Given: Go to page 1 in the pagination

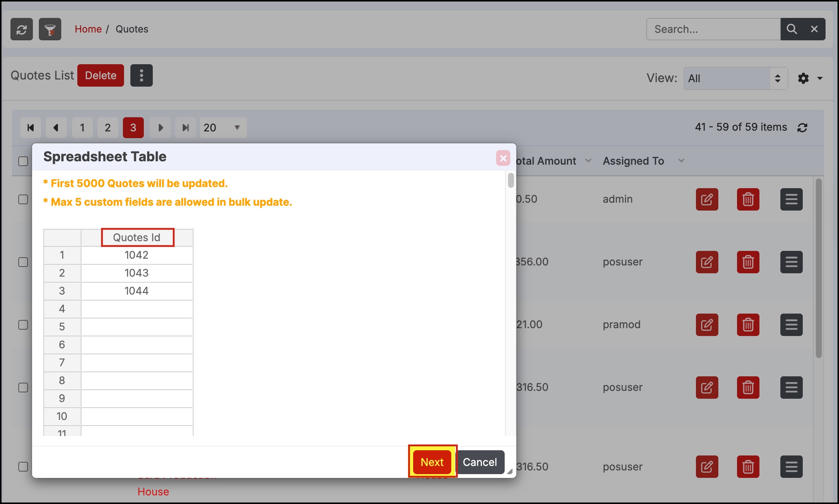Looking at the screenshot, I should point(82,128).
